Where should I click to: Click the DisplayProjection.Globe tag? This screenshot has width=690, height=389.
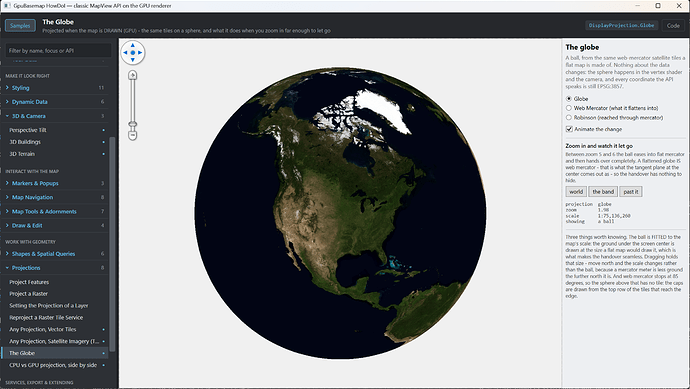click(621, 26)
